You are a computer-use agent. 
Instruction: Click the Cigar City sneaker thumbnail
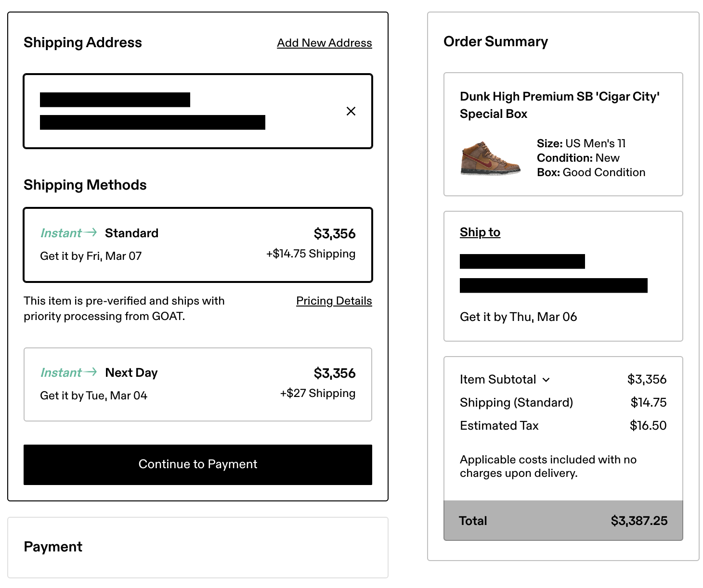click(490, 158)
